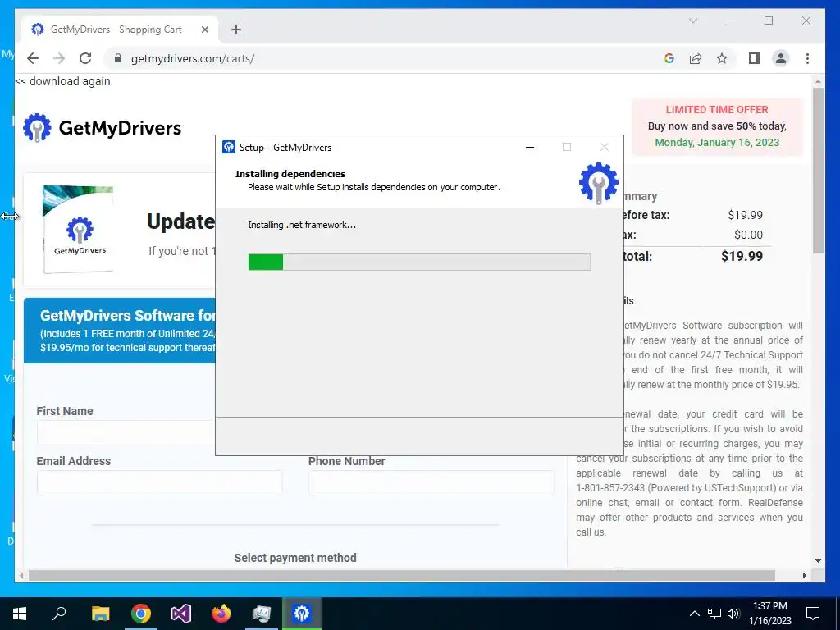Viewport: 840px width, 630px height.
Task: Switch to Chrome in the taskbar
Action: [141, 614]
